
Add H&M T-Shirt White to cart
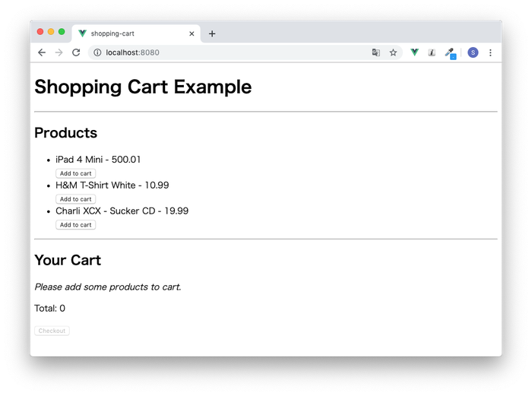[x=76, y=199]
